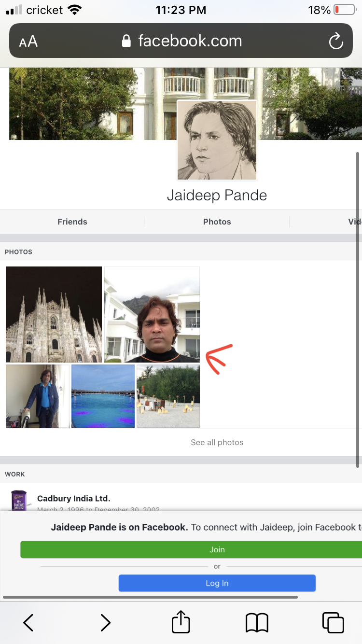362x644 pixels.
Task: Tap the horizontal scrollbar above Safari toolbar
Action: point(150,597)
